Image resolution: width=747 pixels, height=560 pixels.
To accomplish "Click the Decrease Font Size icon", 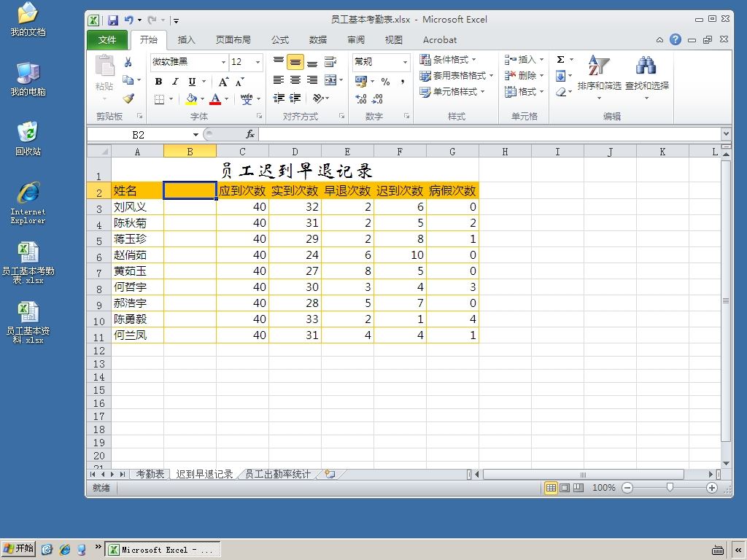I will tap(239, 82).
